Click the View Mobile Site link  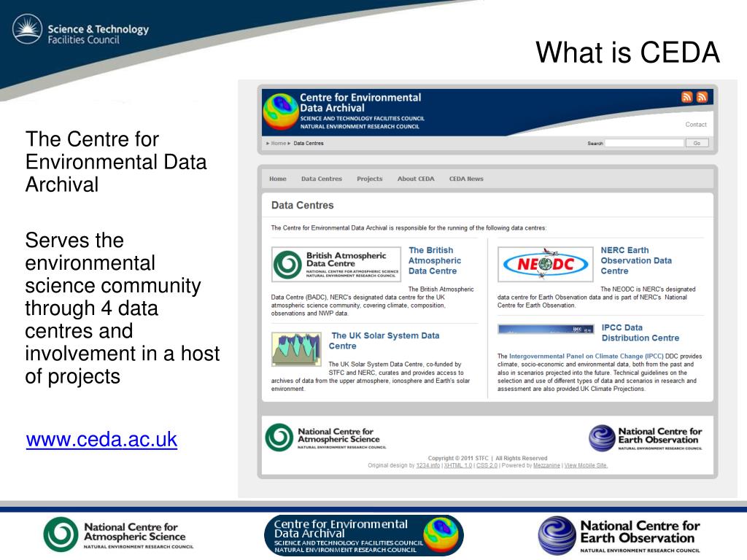click(586, 465)
